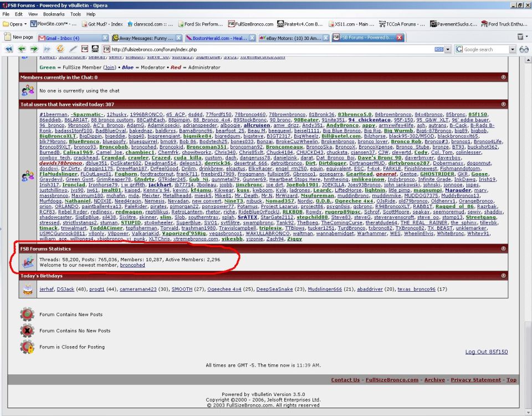Open the Pirate4x4.Com bookmark
Image resolution: width=532 pixels, height=416 pixels.
(300, 24)
